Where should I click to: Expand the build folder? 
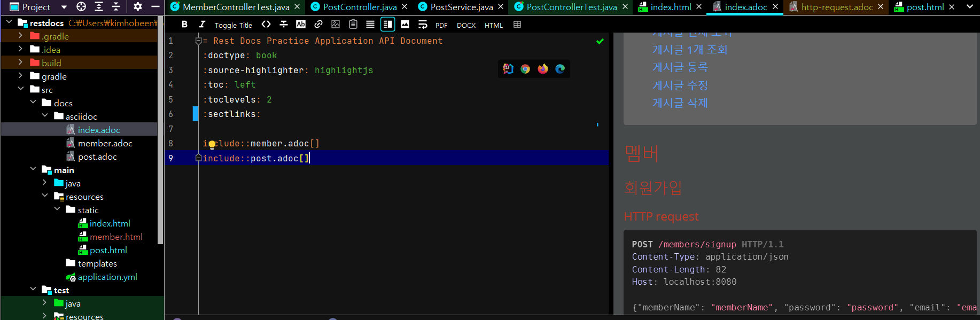point(20,63)
